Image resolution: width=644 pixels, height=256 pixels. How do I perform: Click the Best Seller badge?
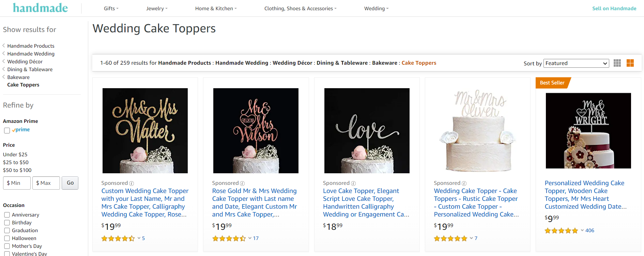tap(552, 83)
